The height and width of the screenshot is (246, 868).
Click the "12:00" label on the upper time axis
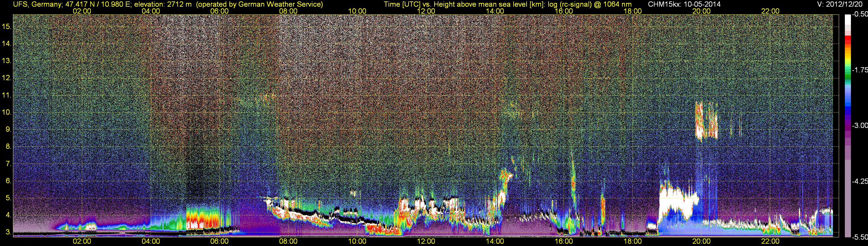(x=426, y=11)
